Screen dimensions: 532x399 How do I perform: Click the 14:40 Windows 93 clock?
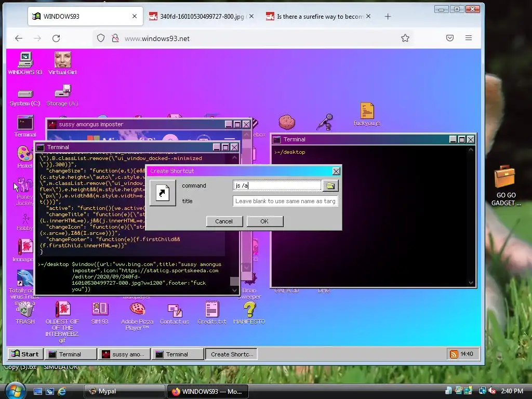coord(467,354)
